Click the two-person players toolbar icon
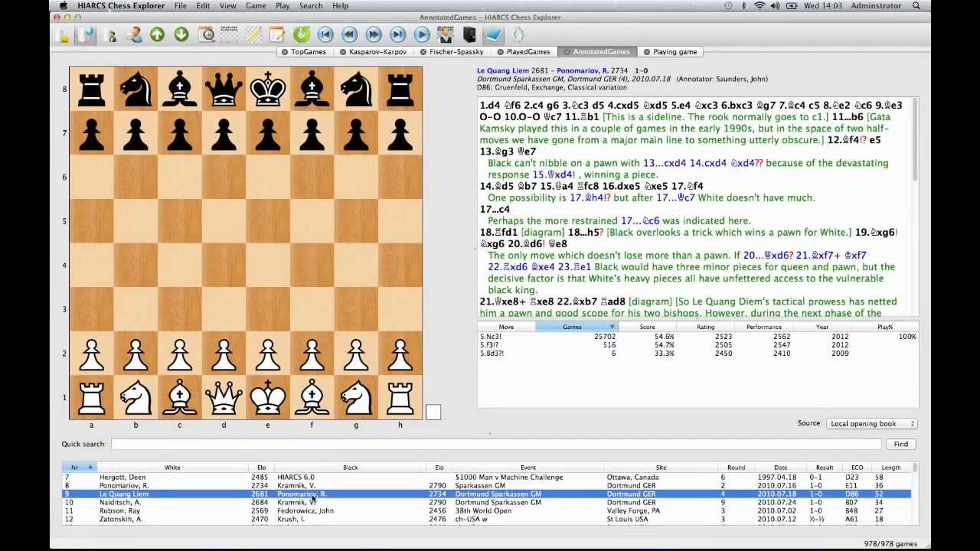980x551 pixels. (x=134, y=34)
